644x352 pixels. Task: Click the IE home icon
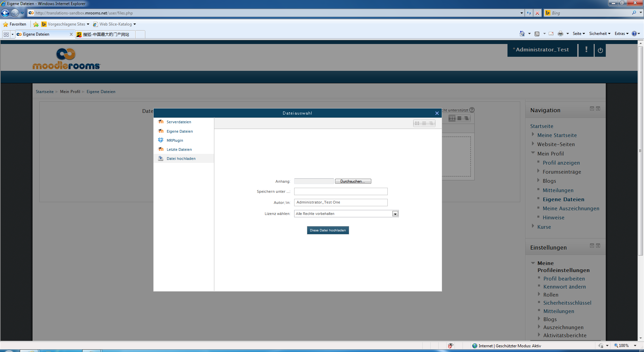coord(522,34)
